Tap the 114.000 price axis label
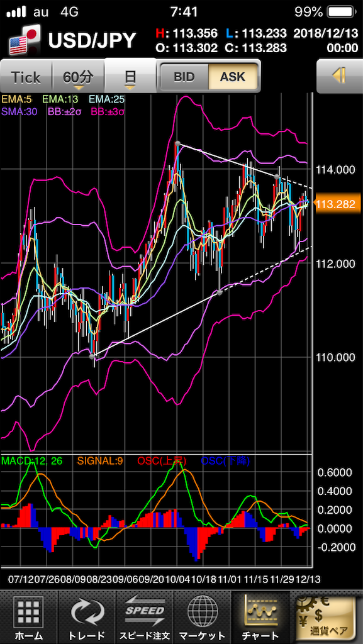The width and height of the screenshot is (363, 644). 334,169
